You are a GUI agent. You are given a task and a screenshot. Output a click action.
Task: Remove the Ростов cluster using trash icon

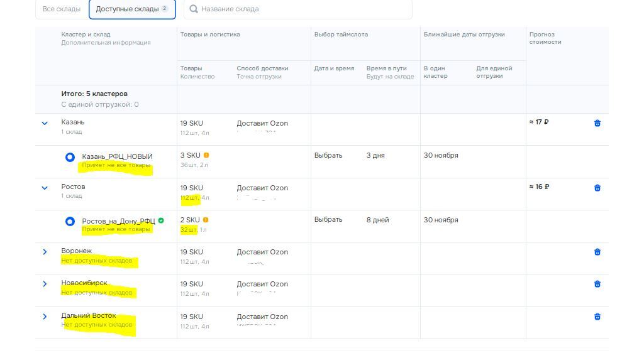coord(597,188)
